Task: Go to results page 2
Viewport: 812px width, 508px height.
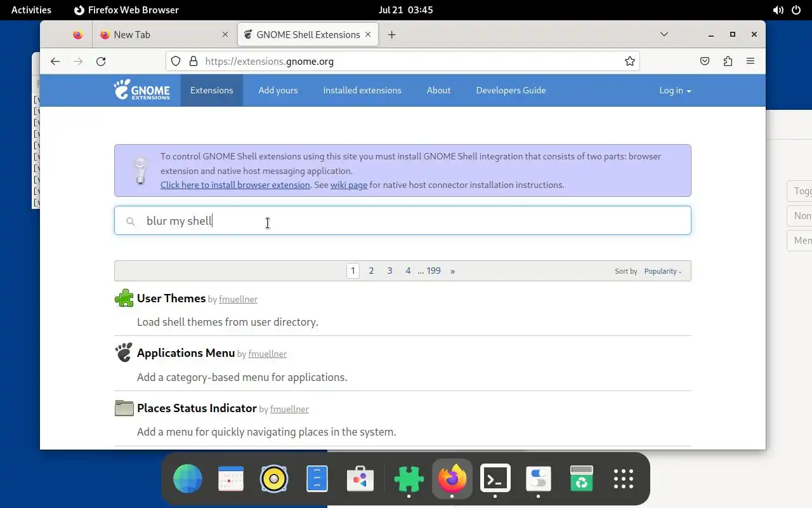Action: coord(371,271)
